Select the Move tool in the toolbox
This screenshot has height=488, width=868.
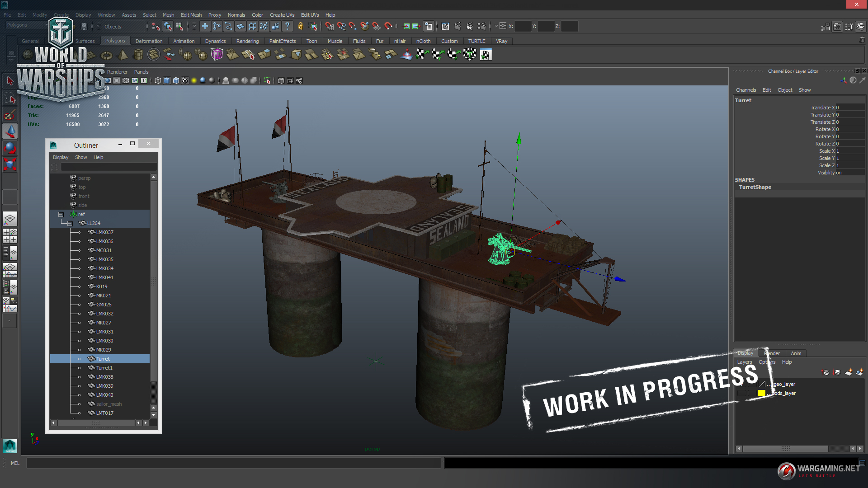point(10,131)
